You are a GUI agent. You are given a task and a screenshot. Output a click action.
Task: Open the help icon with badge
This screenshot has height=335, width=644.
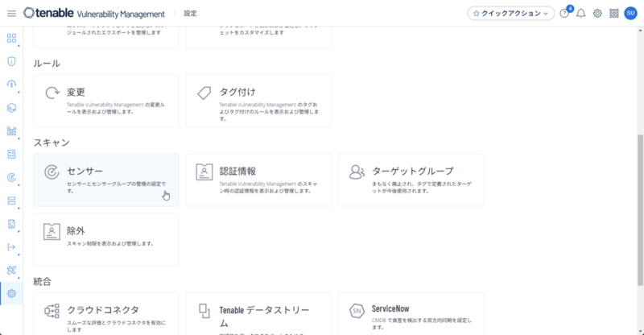click(565, 13)
